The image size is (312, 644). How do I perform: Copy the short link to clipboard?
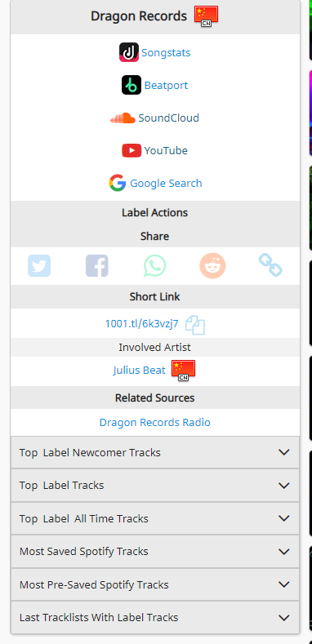195,325
